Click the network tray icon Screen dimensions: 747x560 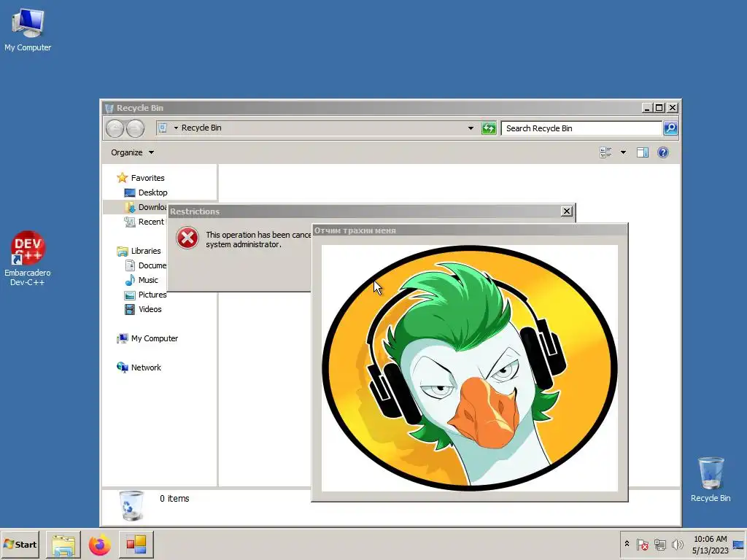coord(659,544)
